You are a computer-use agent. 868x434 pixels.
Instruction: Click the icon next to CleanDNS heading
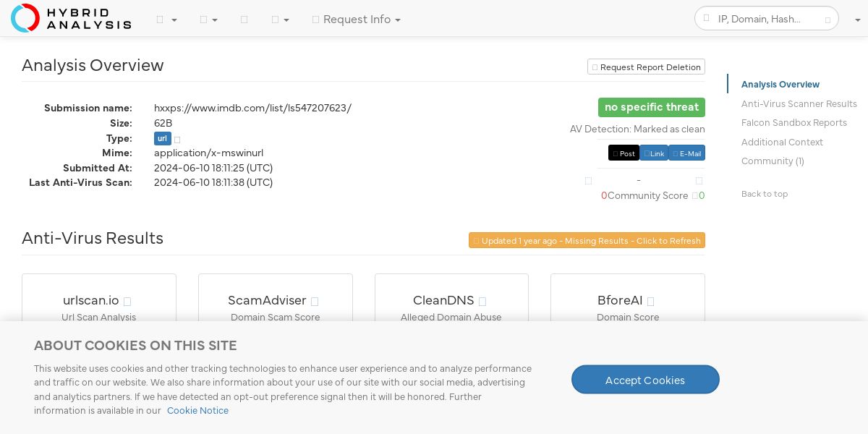click(482, 302)
